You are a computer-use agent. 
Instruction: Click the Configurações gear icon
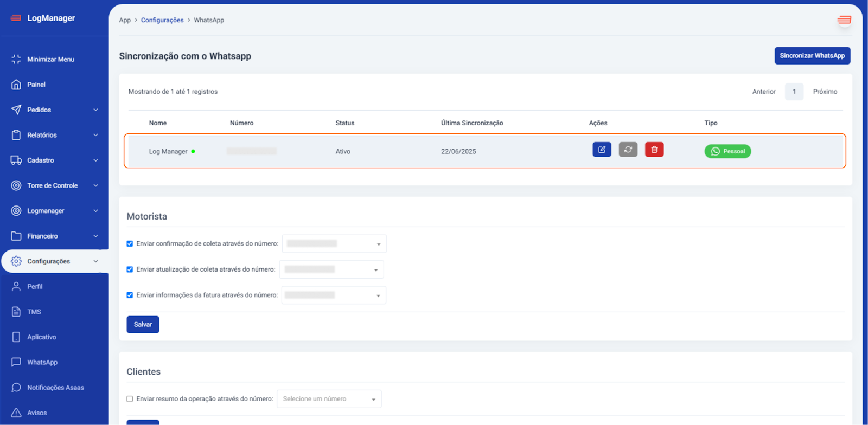pyautogui.click(x=16, y=261)
